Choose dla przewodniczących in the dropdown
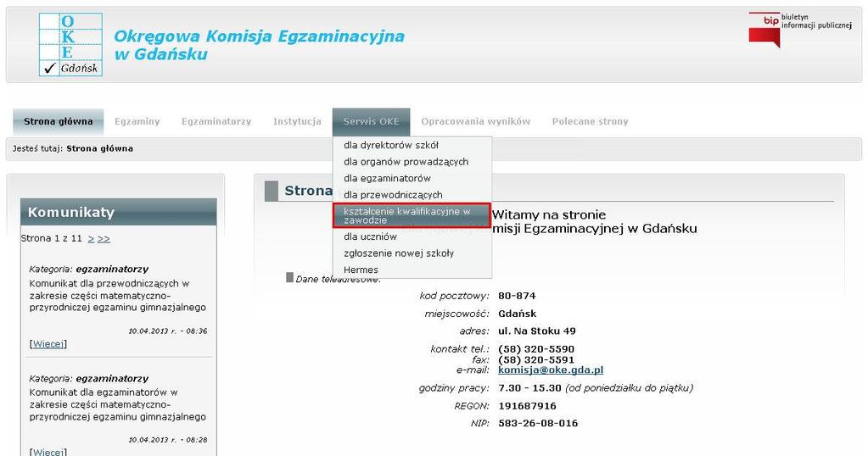The width and height of the screenshot is (868, 456). [x=412, y=195]
